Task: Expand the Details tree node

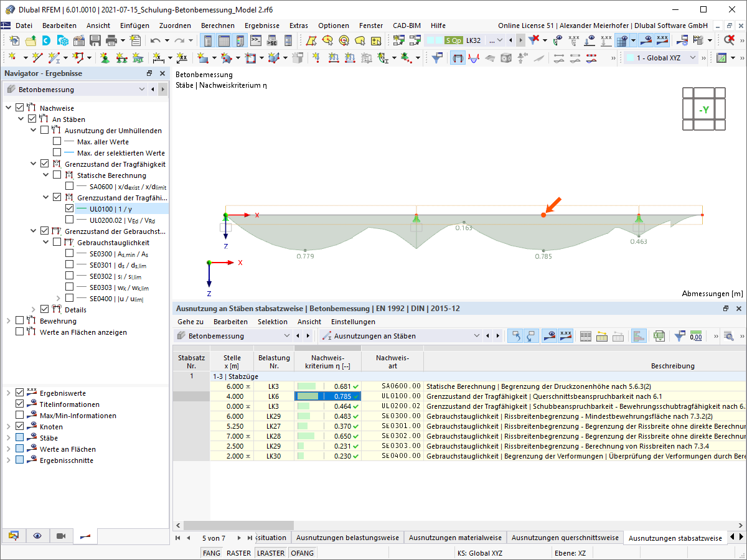Action: click(34, 310)
